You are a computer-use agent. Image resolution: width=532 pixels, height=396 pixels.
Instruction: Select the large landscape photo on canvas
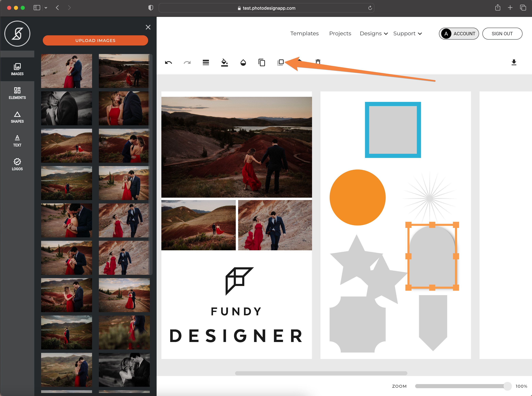tap(236, 147)
